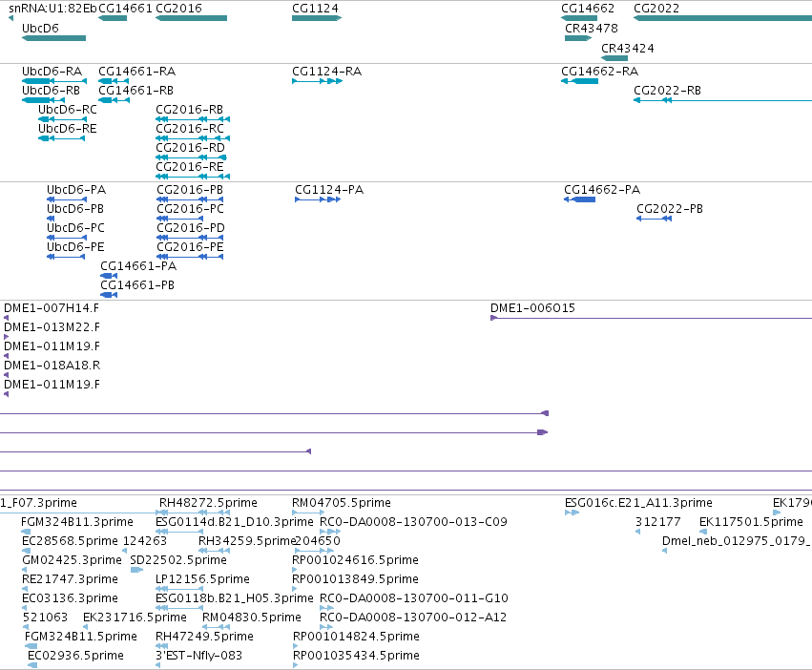The width and height of the screenshot is (812, 670).
Task: Click the UbcD6-PA protein label
Action: coord(76,190)
